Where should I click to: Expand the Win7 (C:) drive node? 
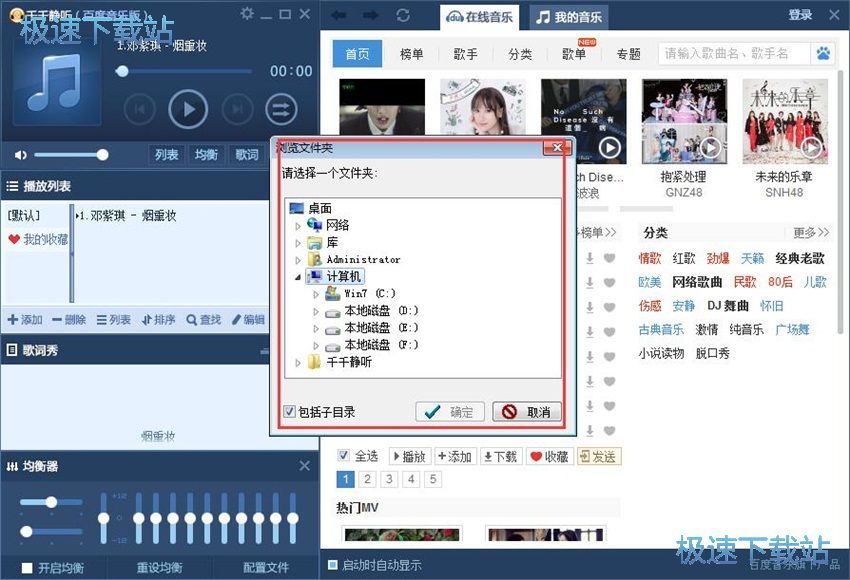tap(316, 294)
